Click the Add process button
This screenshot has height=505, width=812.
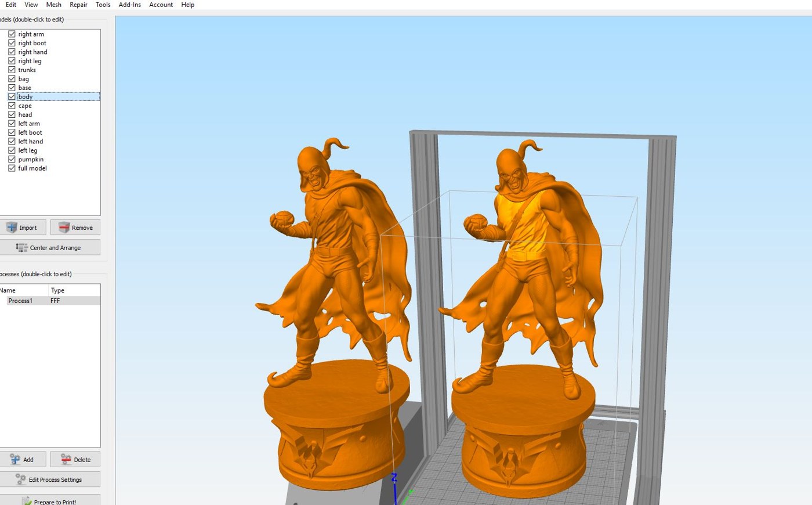(x=22, y=459)
